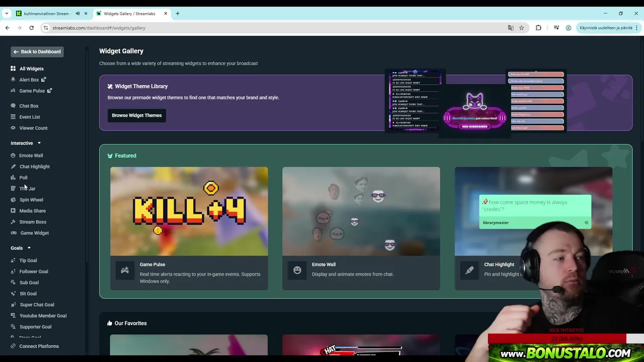Open a new browser tab
Viewport: 644px width, 362px height.
pyautogui.click(x=178, y=14)
